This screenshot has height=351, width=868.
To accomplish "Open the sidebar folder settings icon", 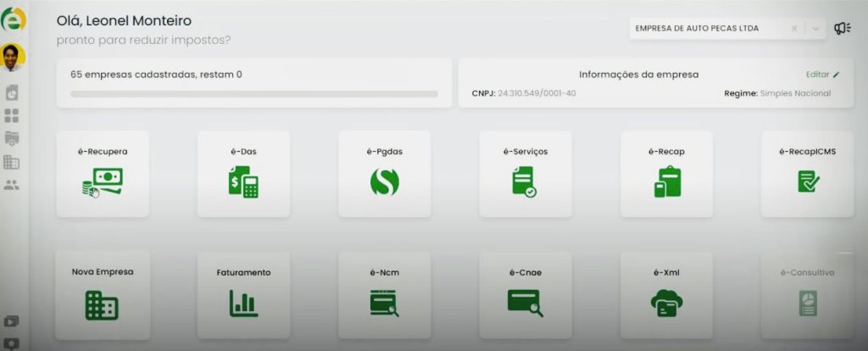I will click(12, 138).
